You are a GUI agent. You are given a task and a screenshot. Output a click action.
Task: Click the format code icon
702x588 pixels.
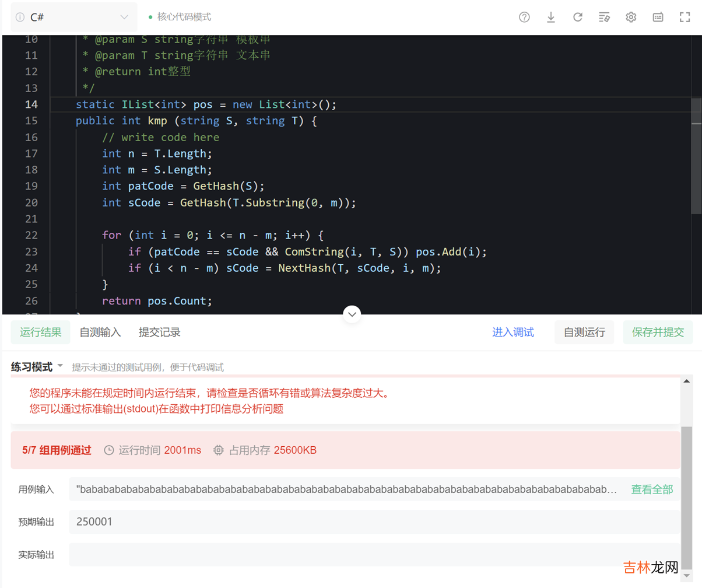pyautogui.click(x=605, y=17)
